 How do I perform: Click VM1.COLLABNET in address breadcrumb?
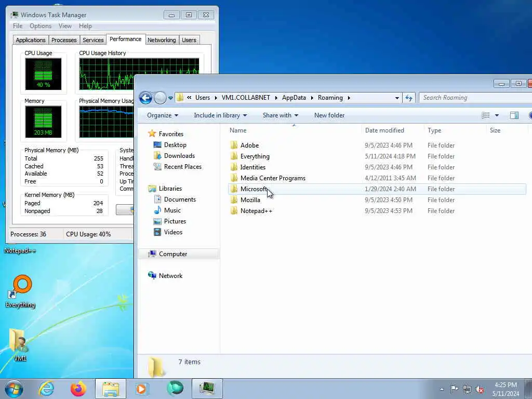pyautogui.click(x=246, y=98)
